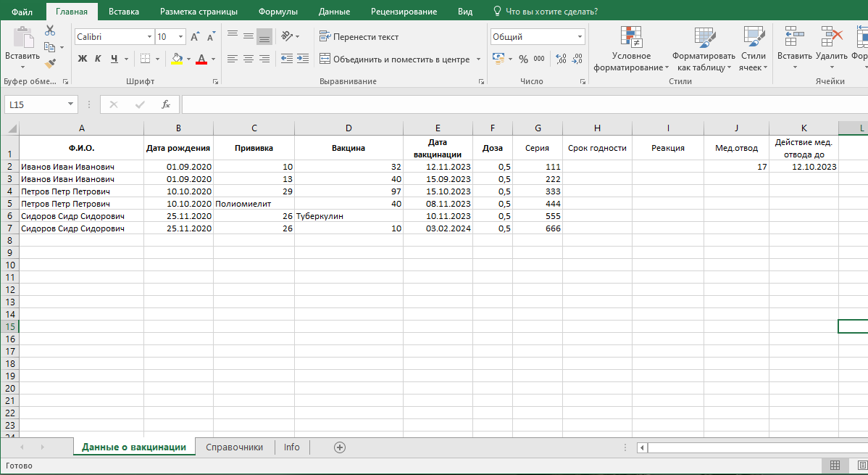Apply comma 000 thousands separator style
Screen dimensions: 868x475
pos(539,59)
